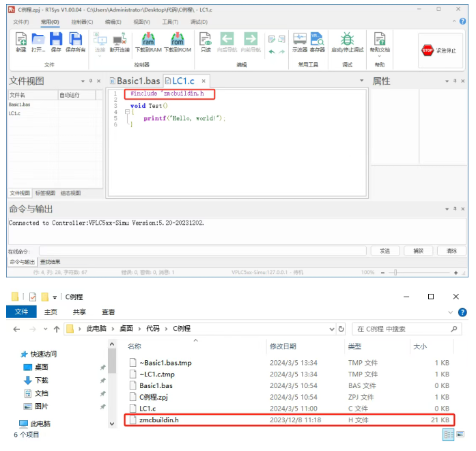
Task: Toggle the 只读 read-only mode
Action: click(206, 41)
